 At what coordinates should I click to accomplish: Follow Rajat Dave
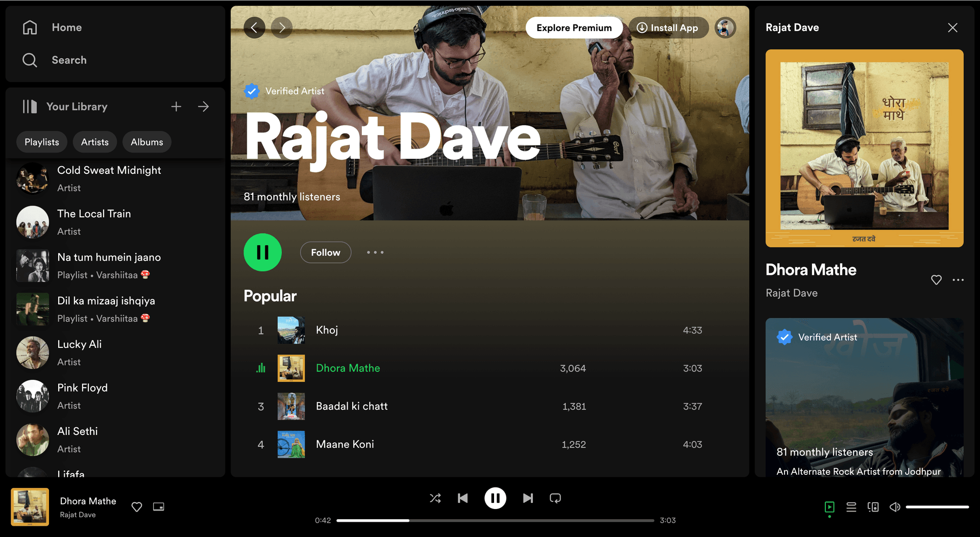[x=326, y=252]
